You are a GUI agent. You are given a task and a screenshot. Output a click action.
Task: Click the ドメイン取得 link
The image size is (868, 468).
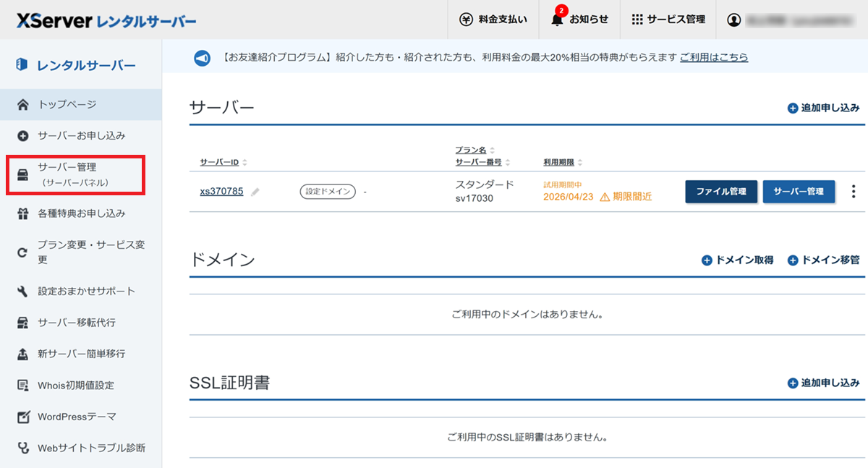[x=738, y=260]
